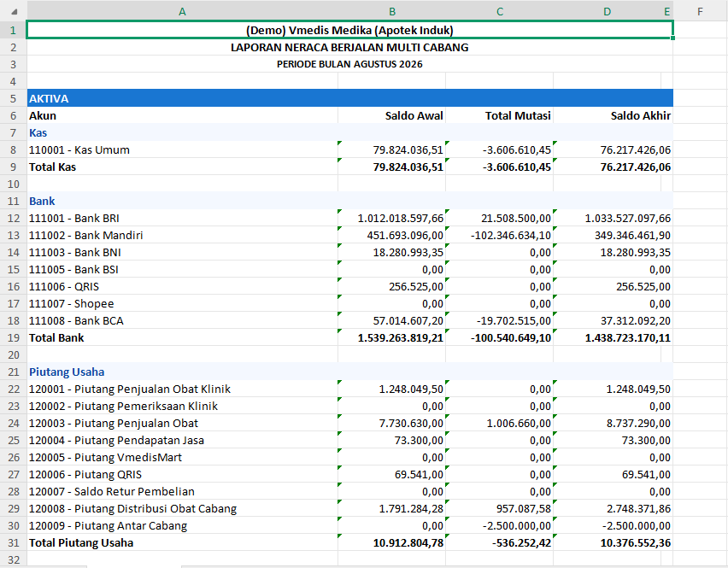
Task: Click the Select All corner triangle
Action: (x=14, y=12)
